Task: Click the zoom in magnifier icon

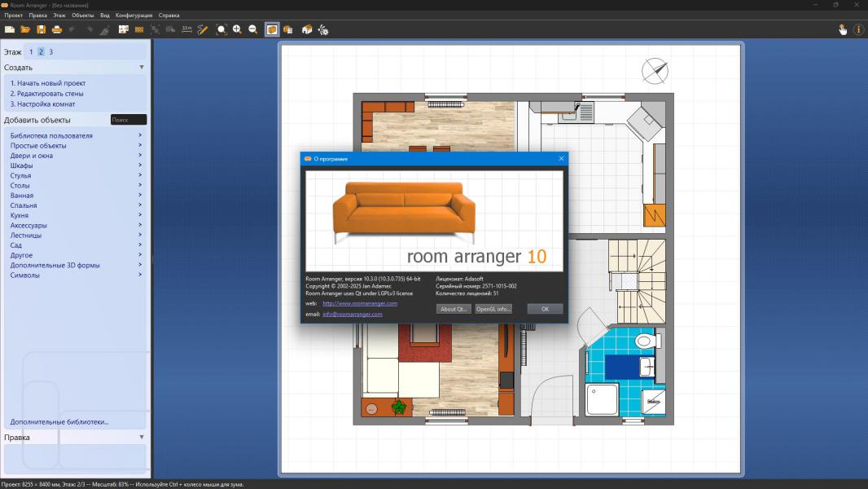Action: tap(237, 29)
